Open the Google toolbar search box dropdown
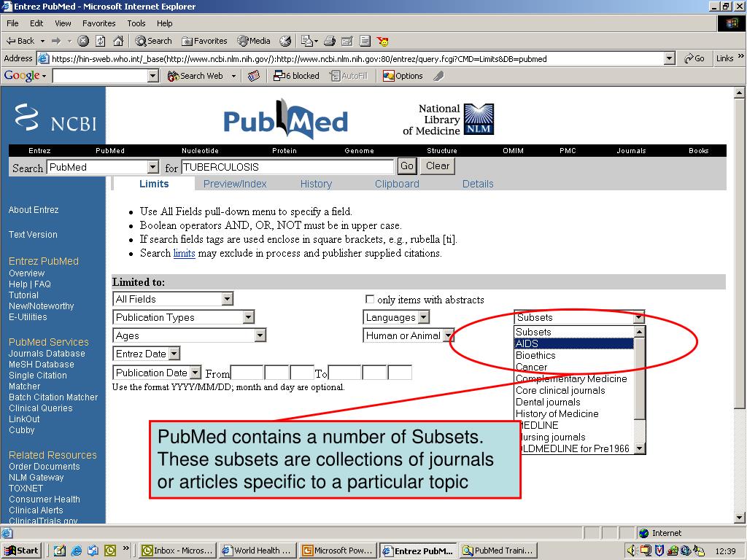The width and height of the screenshot is (747, 560). point(153,76)
